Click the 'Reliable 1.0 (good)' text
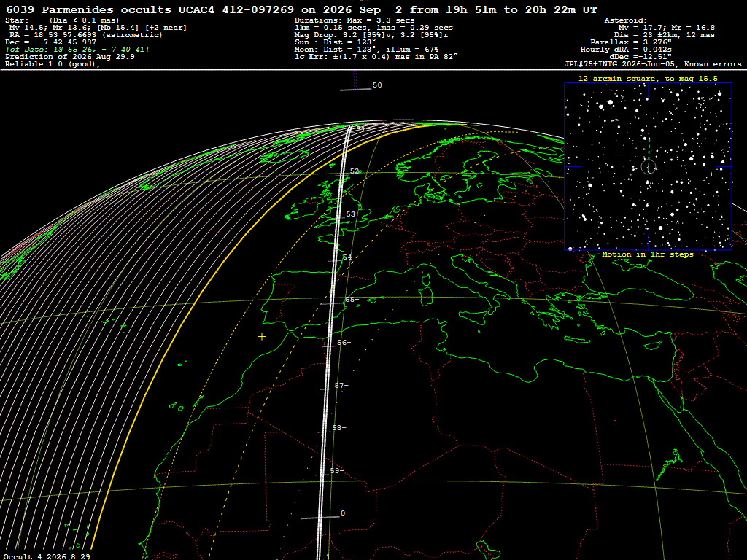747x560 pixels. [53, 64]
